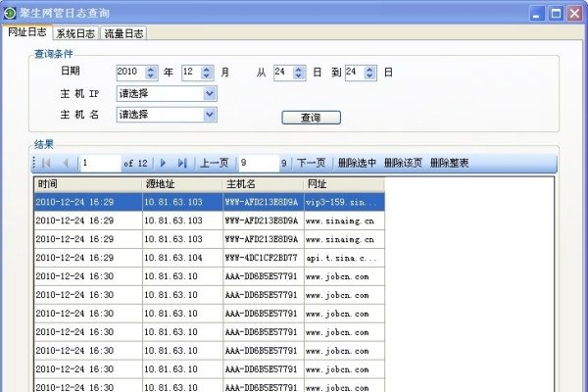The height and width of the screenshot is (392, 588).
Task: Maximize the 聚生网管日志查询 window
Action: tap(556, 14)
